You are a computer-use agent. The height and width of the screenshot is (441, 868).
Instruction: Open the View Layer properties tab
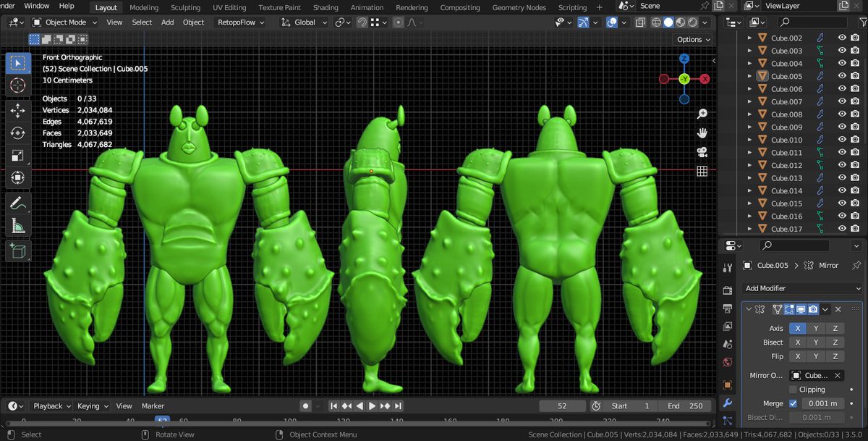(x=728, y=326)
